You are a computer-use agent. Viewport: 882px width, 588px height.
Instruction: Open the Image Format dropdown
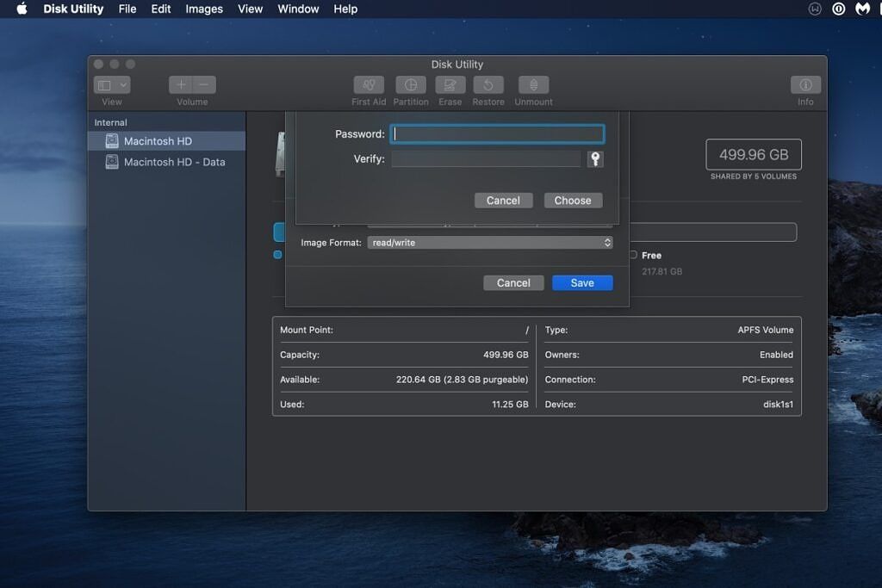tap(489, 242)
